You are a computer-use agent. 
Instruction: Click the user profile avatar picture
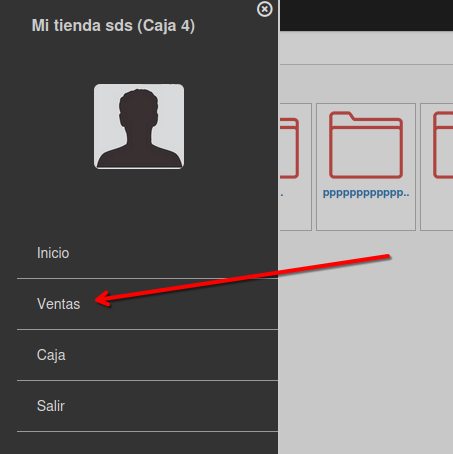pos(139,126)
